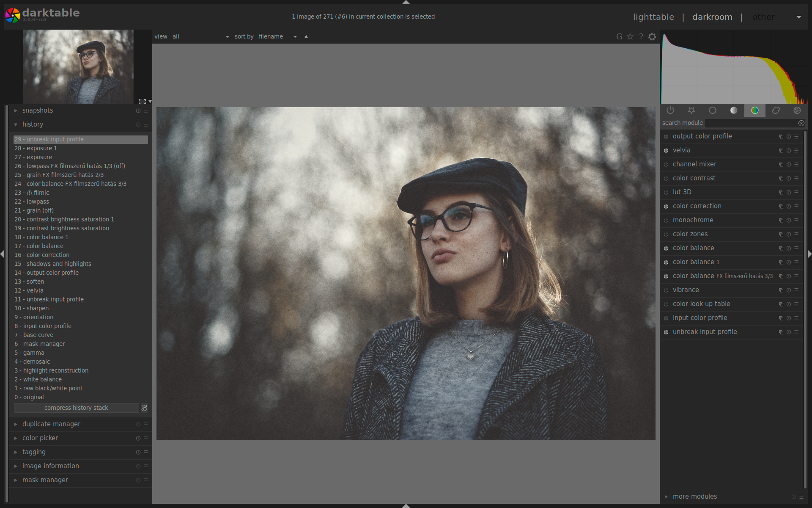Open the view filter dropdown
This screenshot has height=508, width=812.
(201, 36)
